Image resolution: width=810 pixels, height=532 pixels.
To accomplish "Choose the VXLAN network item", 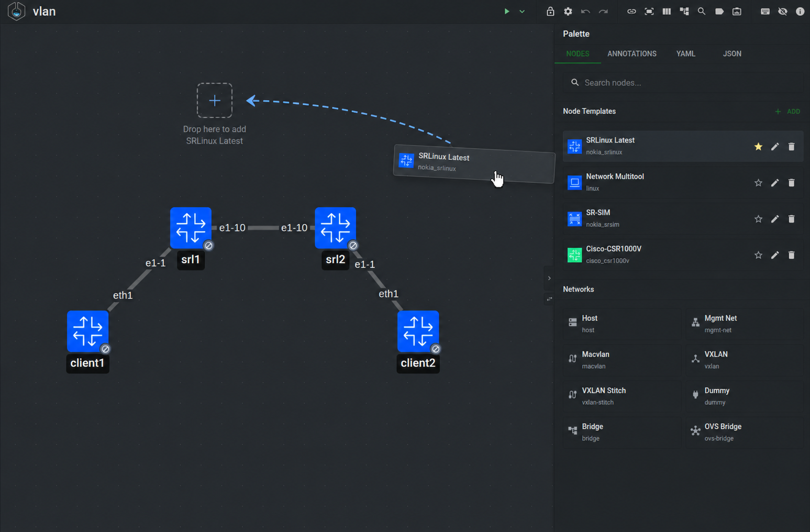I will [x=744, y=360].
